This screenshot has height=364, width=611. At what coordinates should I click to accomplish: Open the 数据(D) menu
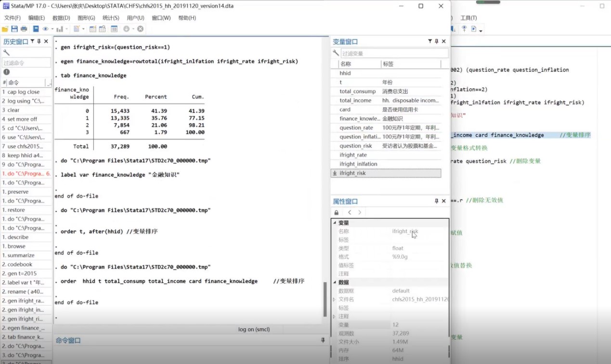61,18
